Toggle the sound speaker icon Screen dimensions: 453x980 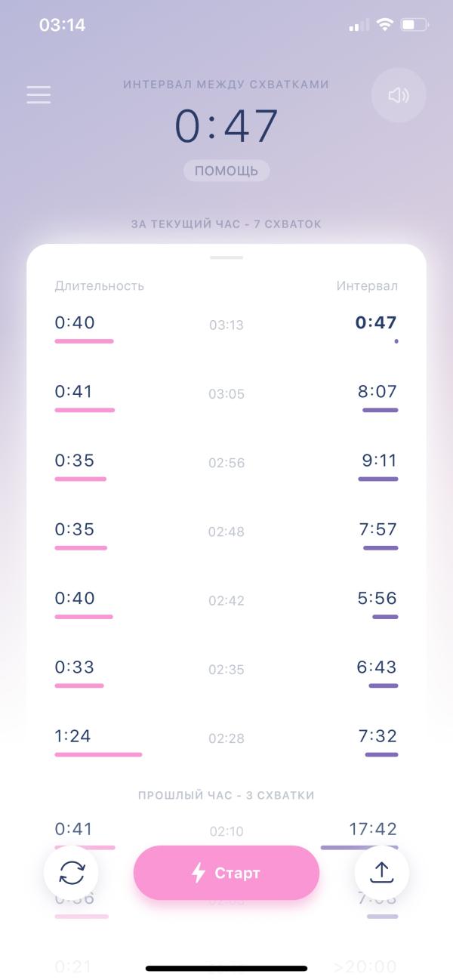click(x=399, y=95)
